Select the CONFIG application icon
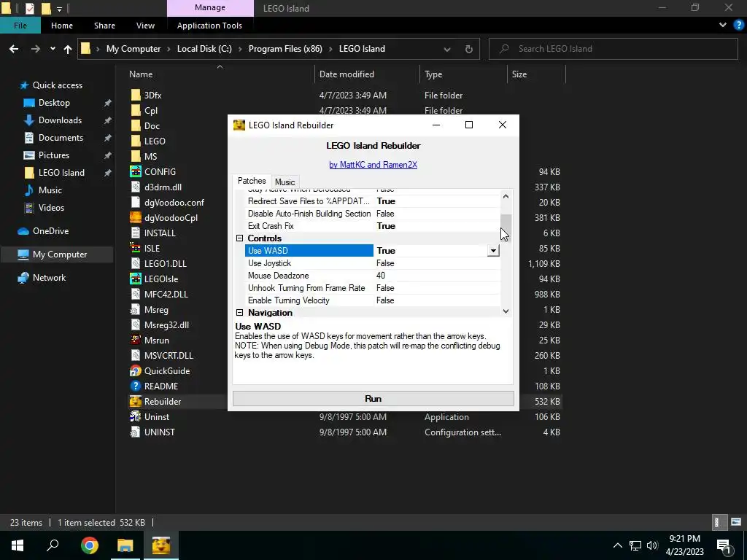 (x=136, y=171)
